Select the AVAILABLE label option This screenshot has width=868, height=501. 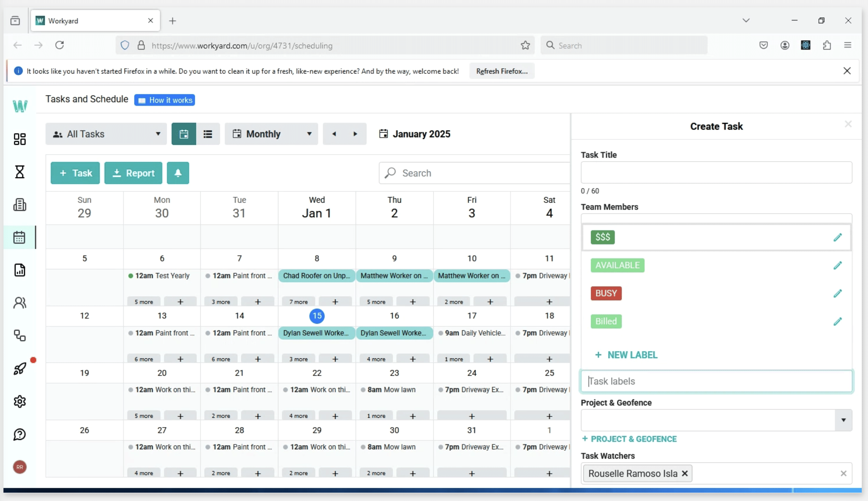[x=617, y=265]
